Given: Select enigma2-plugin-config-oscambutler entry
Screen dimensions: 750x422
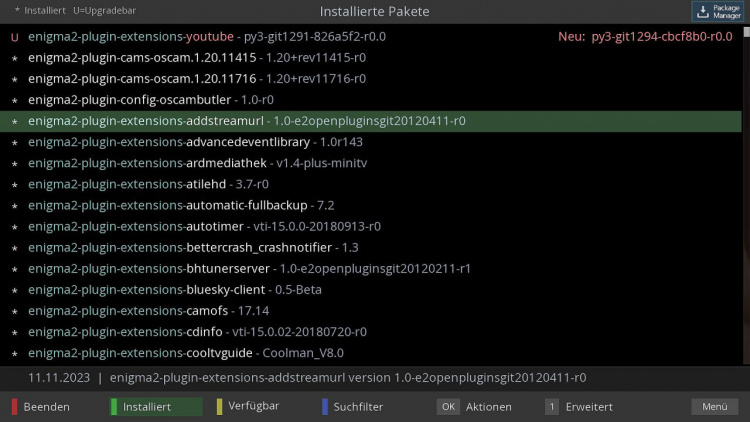Looking at the screenshot, I should pos(371,100).
